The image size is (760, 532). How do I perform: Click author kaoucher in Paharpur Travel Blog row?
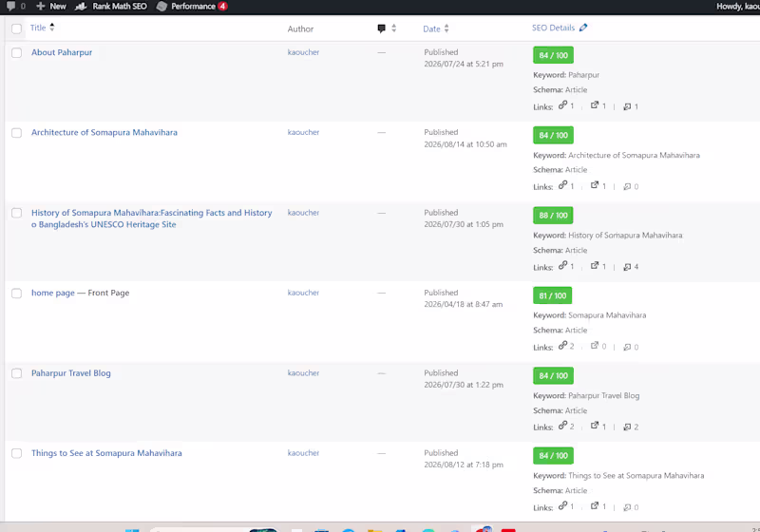click(x=303, y=372)
